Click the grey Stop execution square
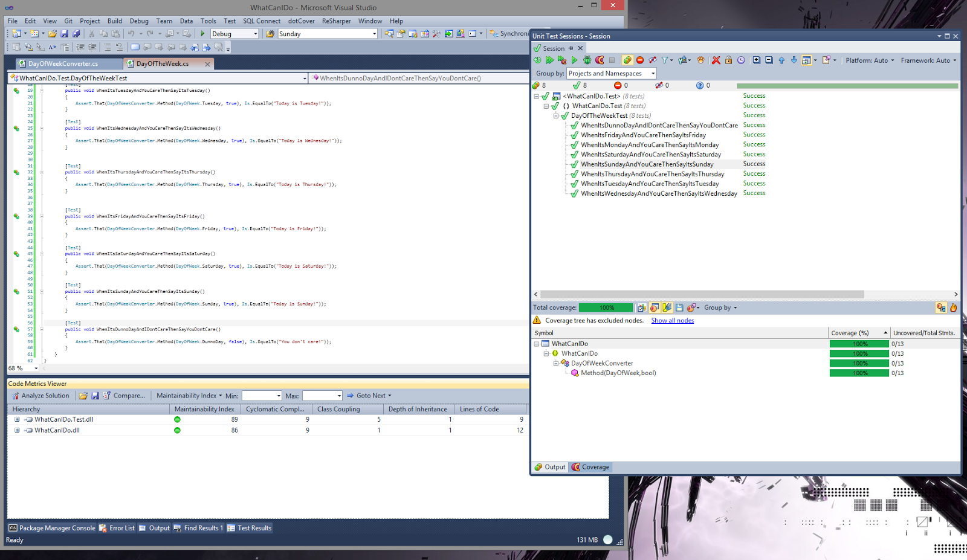Screen dimensions: 967x560 point(612,60)
